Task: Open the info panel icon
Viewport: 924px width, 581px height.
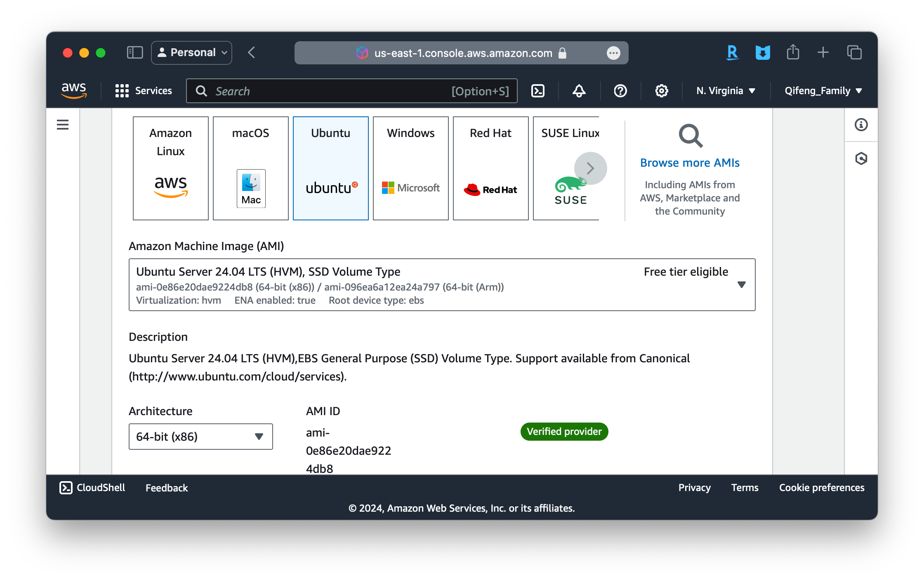Action: pyautogui.click(x=861, y=125)
